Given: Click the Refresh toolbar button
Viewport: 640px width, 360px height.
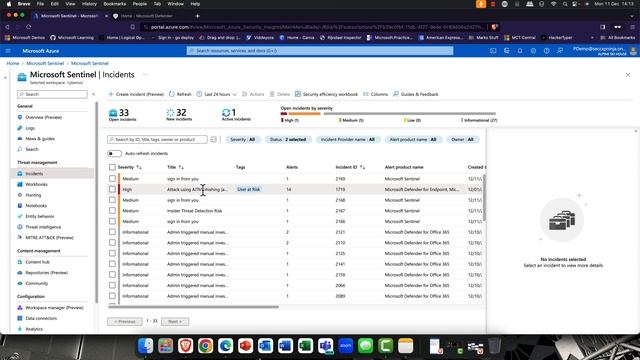Looking at the screenshot, I should (180, 94).
